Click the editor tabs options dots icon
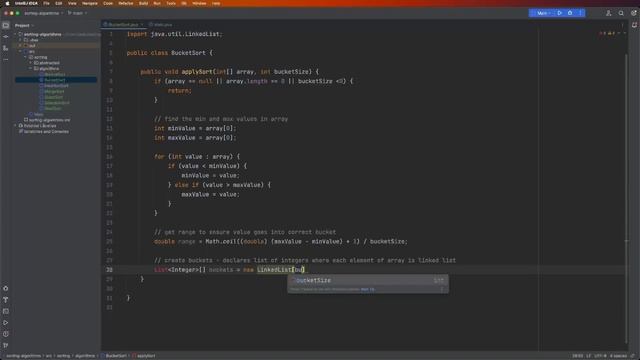Image resolution: width=640 pixels, height=360 pixels. pyautogui.click(x=622, y=25)
